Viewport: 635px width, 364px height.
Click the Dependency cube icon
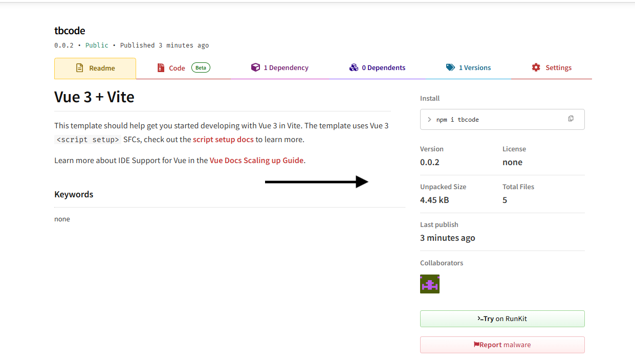(255, 67)
